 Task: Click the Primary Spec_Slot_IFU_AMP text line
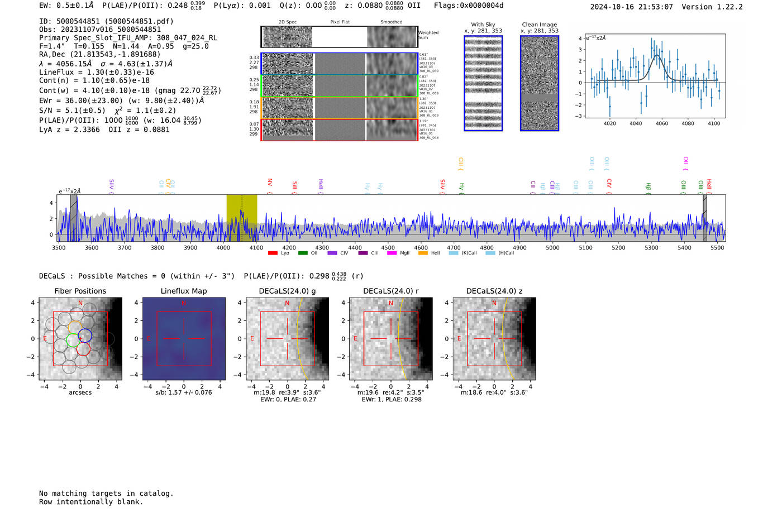[x=128, y=38]
